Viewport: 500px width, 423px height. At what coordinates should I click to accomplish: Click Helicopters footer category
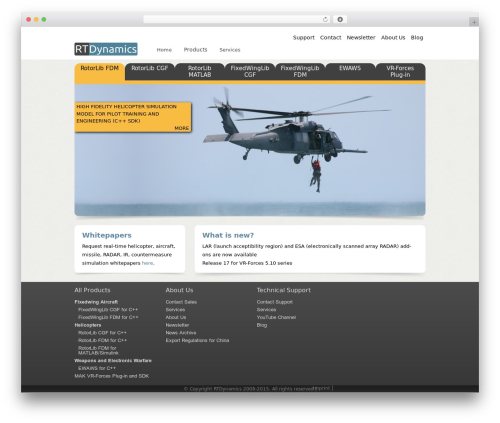88,325
